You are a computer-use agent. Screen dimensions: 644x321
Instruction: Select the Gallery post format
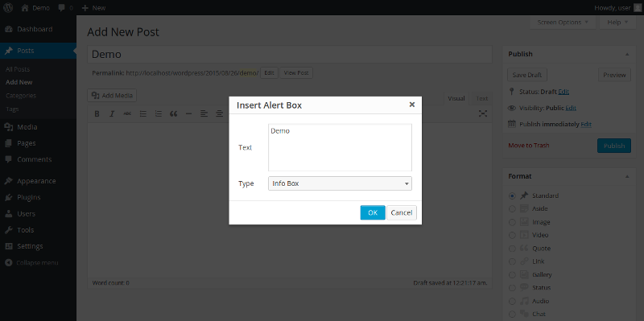point(512,274)
